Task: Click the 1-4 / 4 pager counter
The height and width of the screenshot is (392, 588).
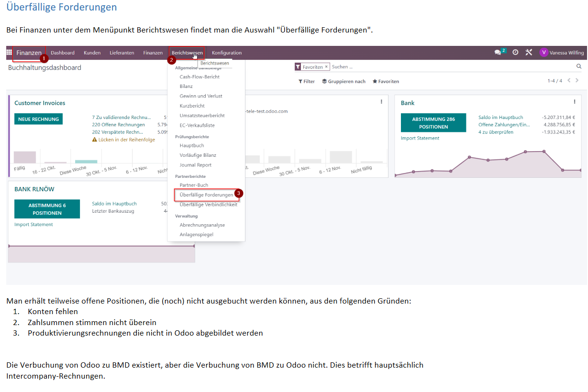Action: [x=555, y=81]
